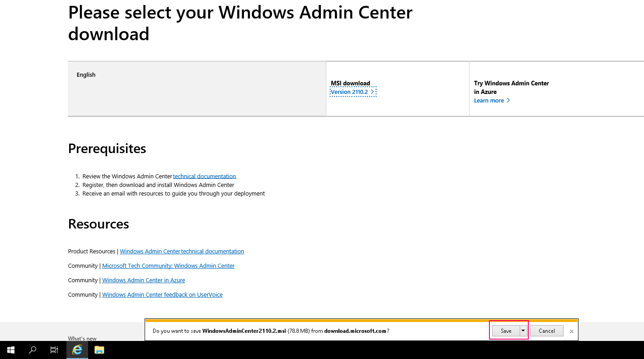The height and width of the screenshot is (359, 644).
Task: Open File Explorer from the taskbar
Action: pyautogui.click(x=99, y=350)
